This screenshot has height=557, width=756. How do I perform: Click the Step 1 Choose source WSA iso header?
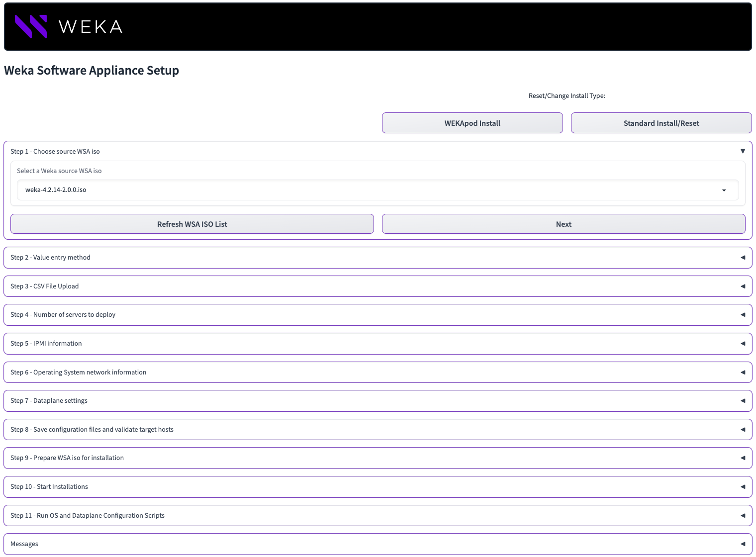click(x=55, y=152)
